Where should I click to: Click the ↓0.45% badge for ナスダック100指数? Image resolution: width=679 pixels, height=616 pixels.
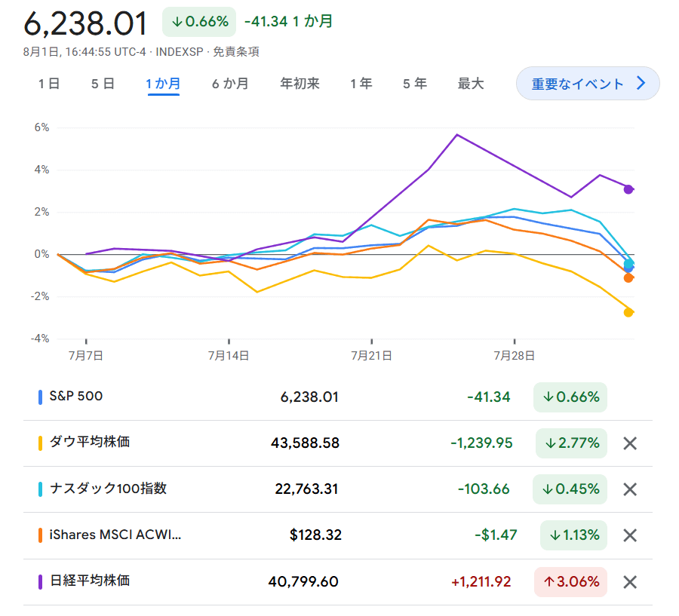tap(570, 489)
